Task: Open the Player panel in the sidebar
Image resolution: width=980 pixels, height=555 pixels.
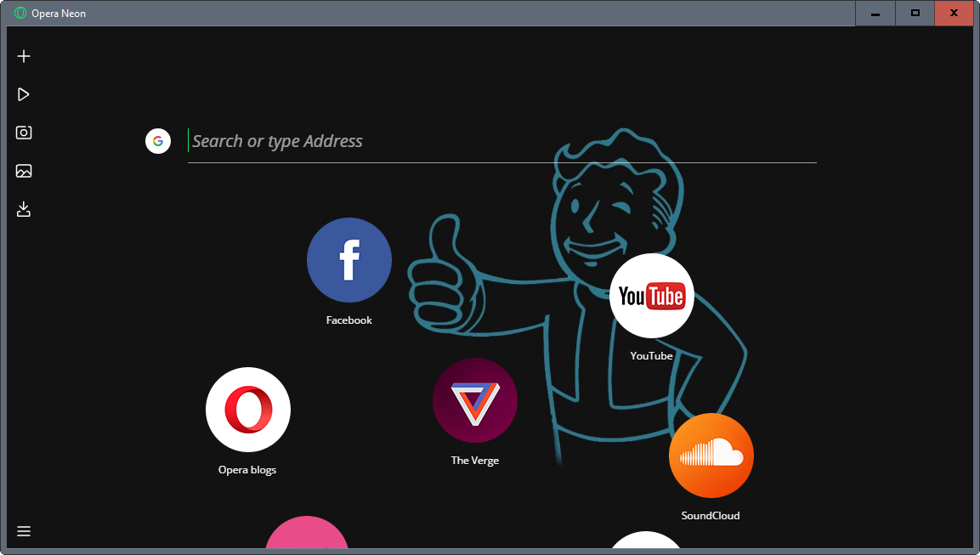Action: tap(24, 94)
